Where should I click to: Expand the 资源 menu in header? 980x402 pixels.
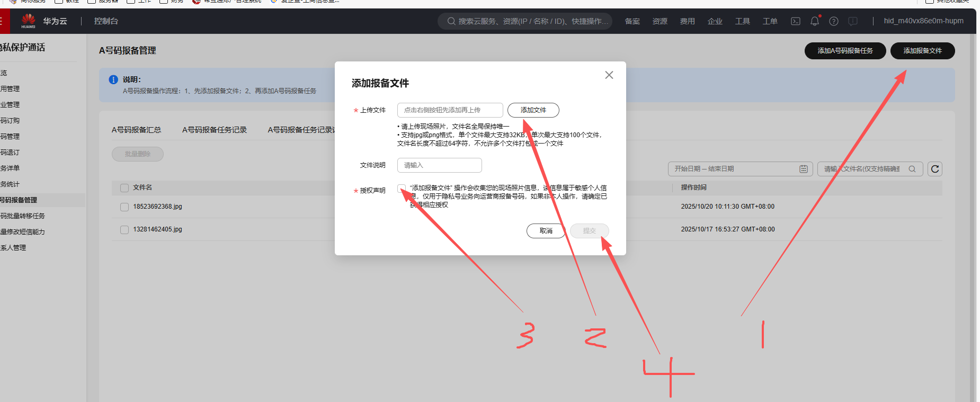[660, 21]
